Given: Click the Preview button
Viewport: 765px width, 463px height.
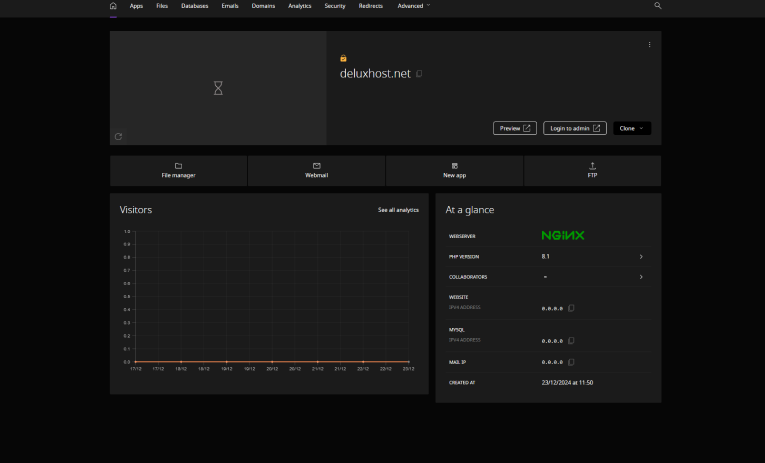Looking at the screenshot, I should click(x=515, y=128).
